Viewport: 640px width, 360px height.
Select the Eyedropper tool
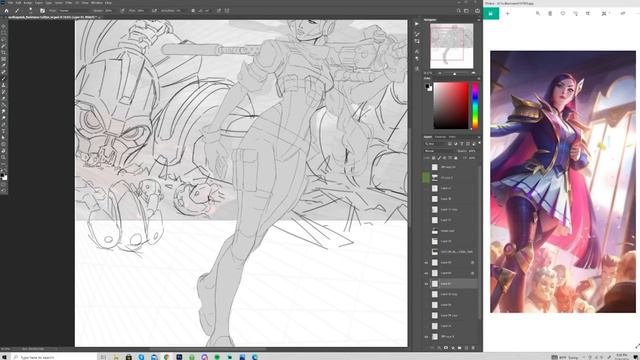(4, 66)
